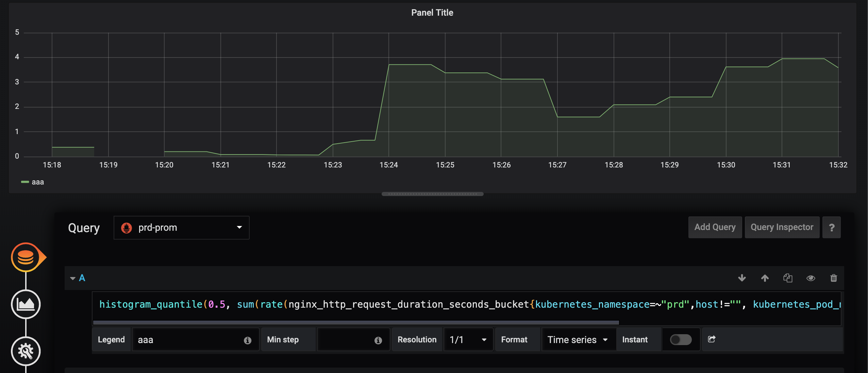
Task: Click the Legend input containing aaa
Action: pyautogui.click(x=196, y=340)
